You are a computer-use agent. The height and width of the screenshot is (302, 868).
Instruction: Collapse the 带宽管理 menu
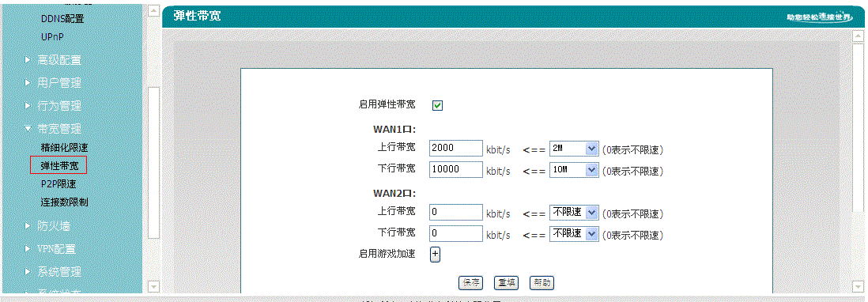(59, 129)
